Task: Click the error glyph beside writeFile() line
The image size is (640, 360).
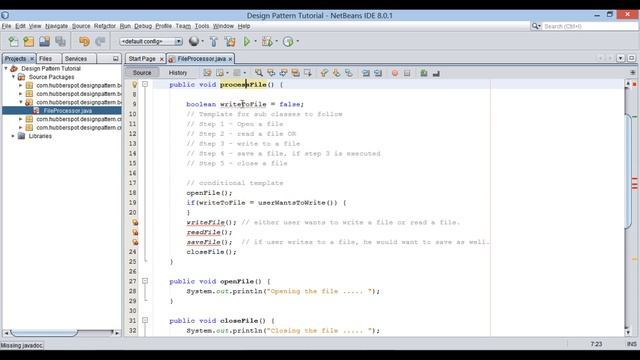Action: pos(135,222)
